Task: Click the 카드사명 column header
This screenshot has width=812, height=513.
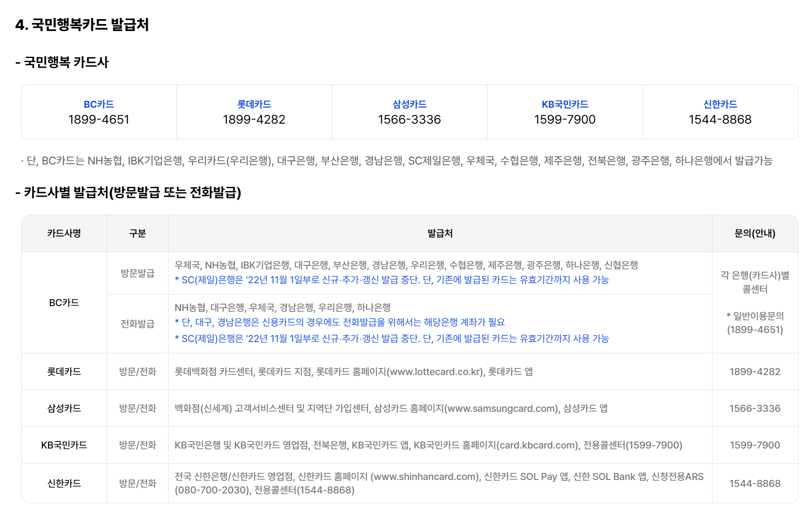Action: coord(64,233)
